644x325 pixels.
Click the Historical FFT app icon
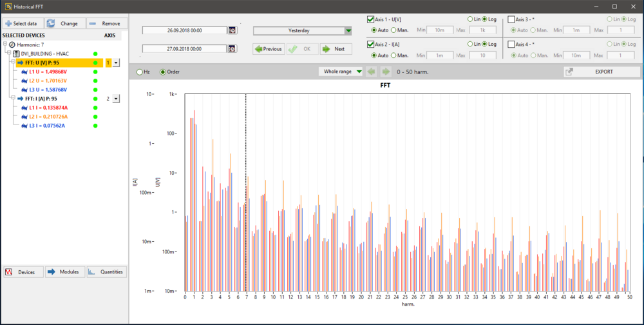8,6
